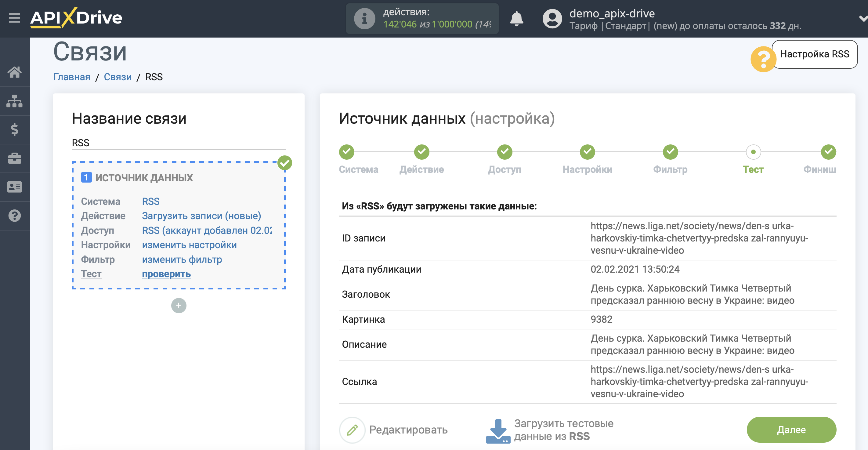
Task: Open the briefcase sidebar icon
Action: click(x=14, y=158)
